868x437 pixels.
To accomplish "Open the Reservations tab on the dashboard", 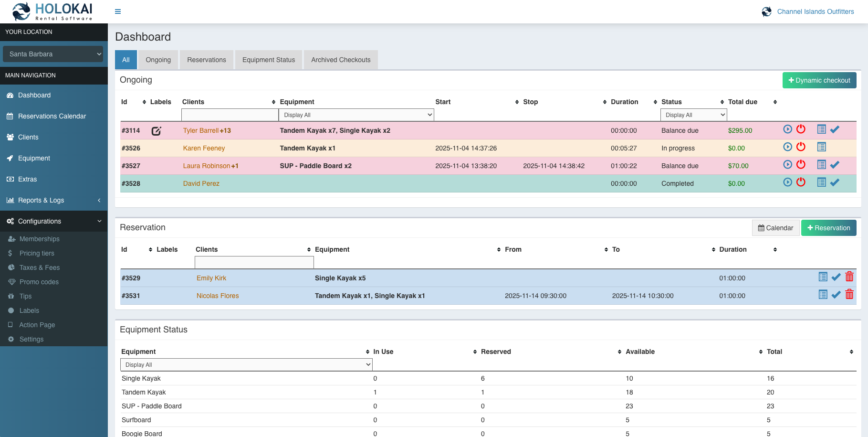I will pos(206,60).
